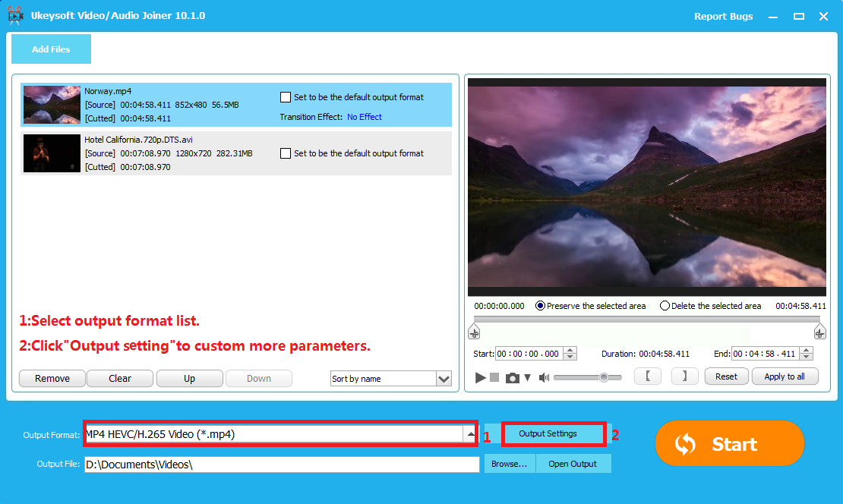Click the Report Bugs link
Screen dimensions: 843x504
pos(723,16)
